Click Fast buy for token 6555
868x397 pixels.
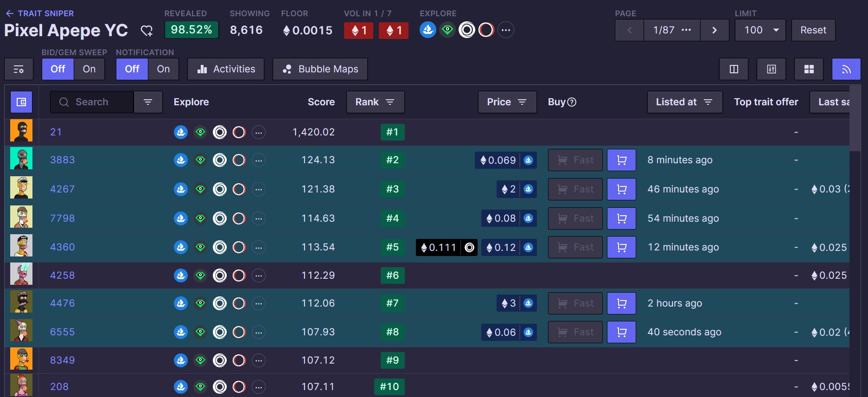click(x=575, y=332)
